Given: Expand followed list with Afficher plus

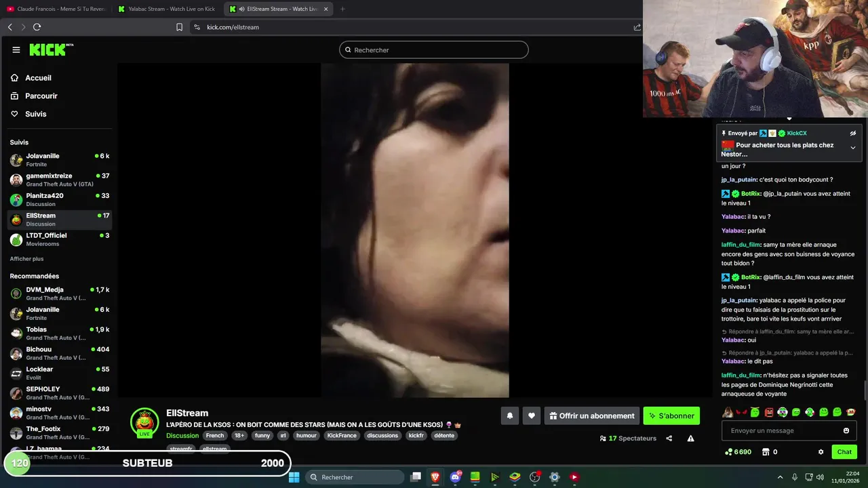Looking at the screenshot, I should point(26,259).
